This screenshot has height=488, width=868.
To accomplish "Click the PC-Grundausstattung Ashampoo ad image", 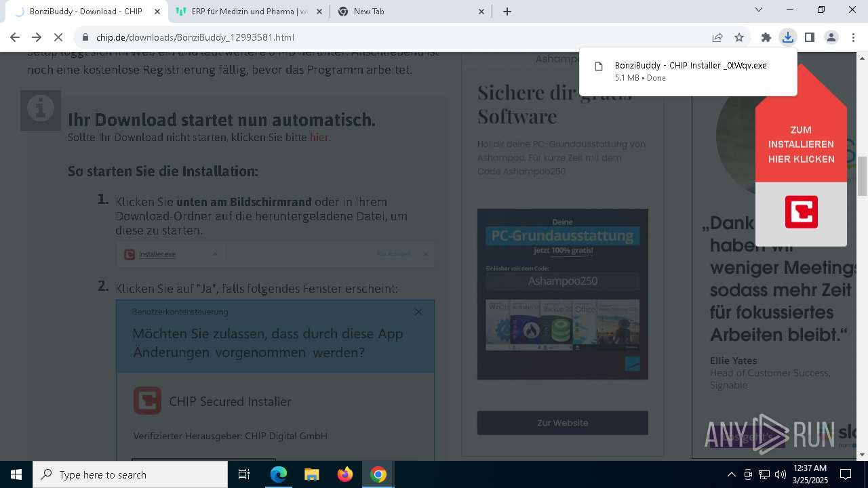I will coord(563,294).
